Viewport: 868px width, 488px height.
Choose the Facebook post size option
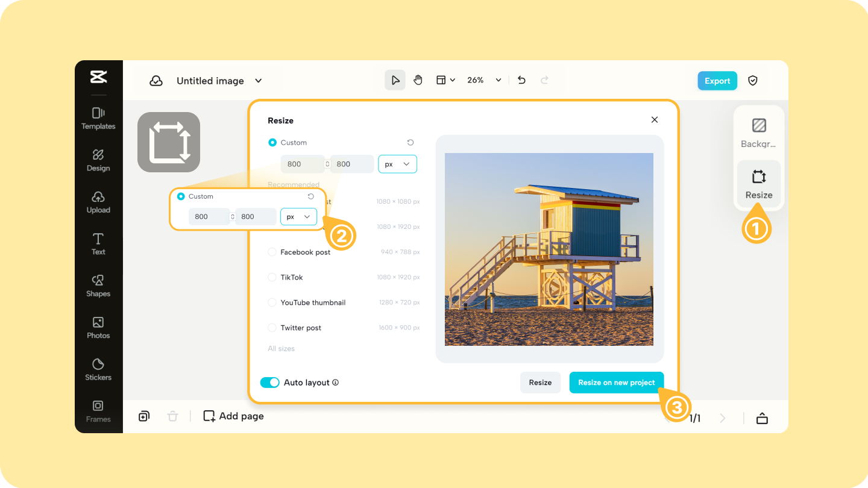click(272, 252)
